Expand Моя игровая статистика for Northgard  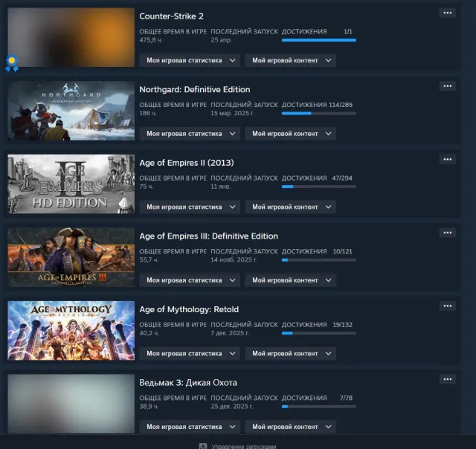pyautogui.click(x=190, y=134)
